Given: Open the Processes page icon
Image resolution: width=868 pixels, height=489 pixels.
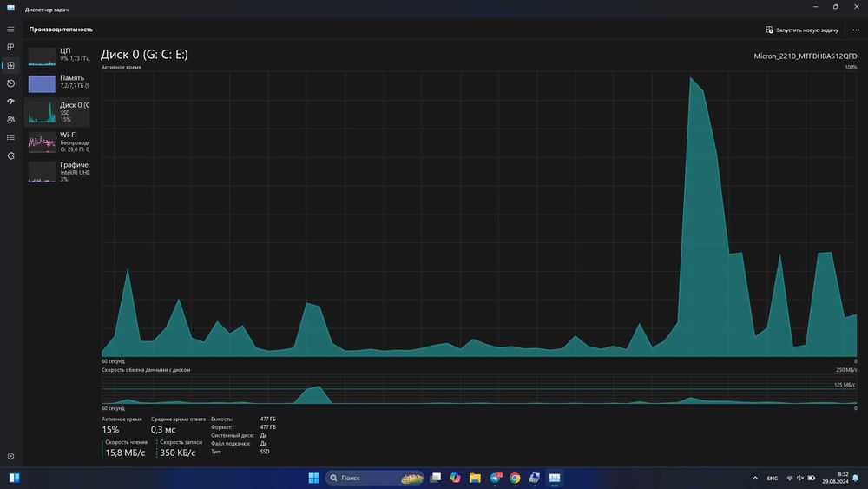Looking at the screenshot, I should pyautogui.click(x=10, y=47).
